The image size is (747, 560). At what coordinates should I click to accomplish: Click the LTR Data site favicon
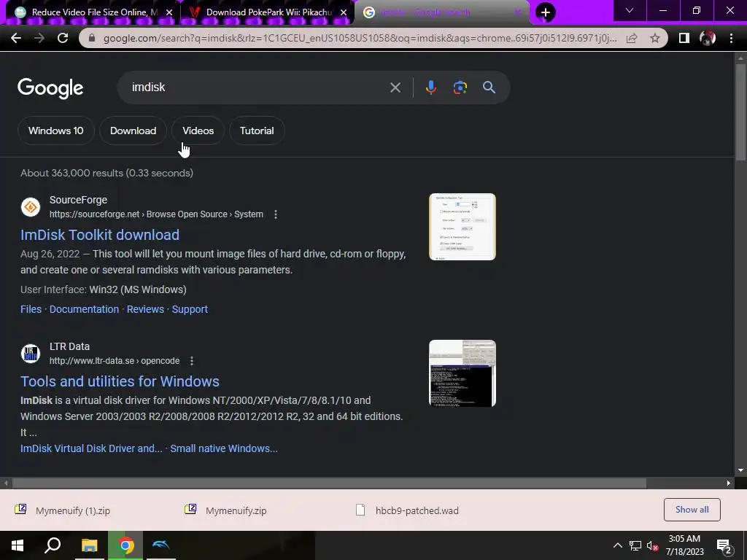pos(31,354)
